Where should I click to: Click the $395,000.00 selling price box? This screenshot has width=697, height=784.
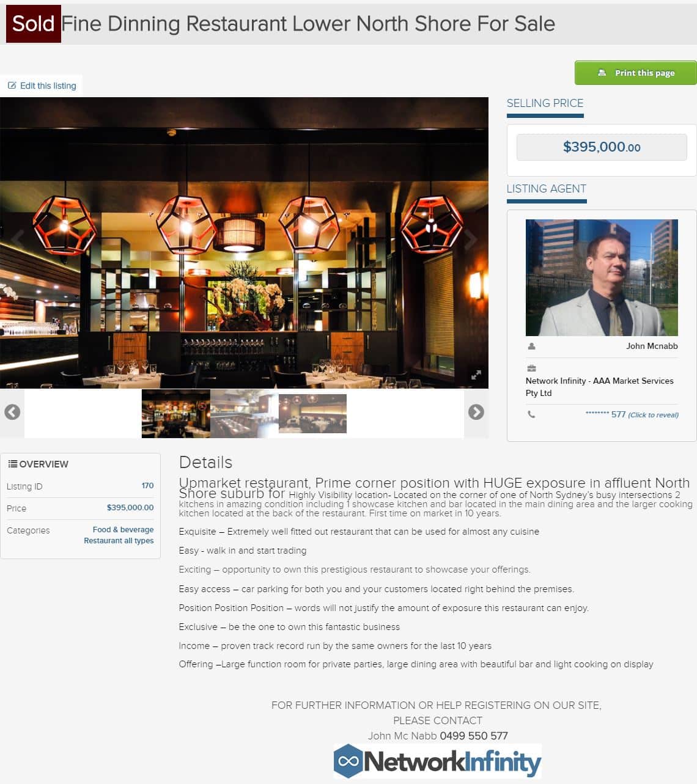(602, 147)
